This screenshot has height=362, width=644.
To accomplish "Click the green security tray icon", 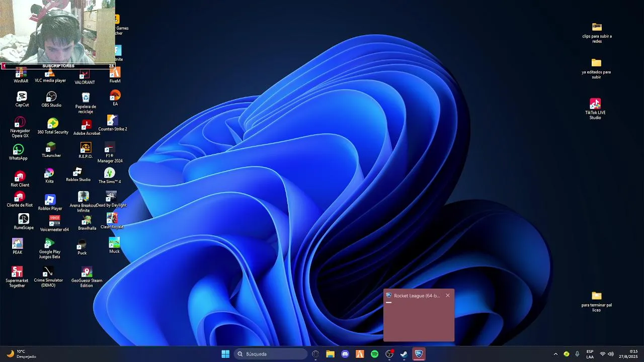I will (567, 354).
